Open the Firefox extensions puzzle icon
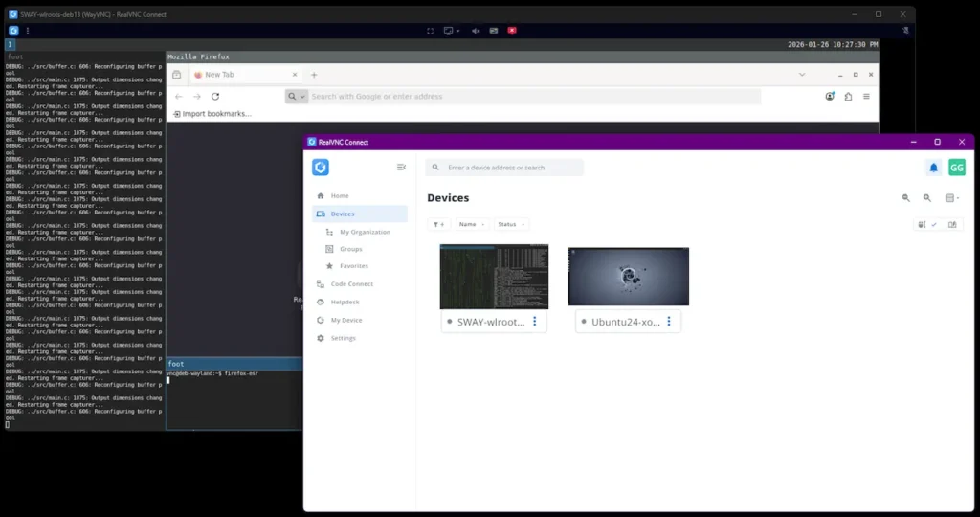 pyautogui.click(x=848, y=97)
